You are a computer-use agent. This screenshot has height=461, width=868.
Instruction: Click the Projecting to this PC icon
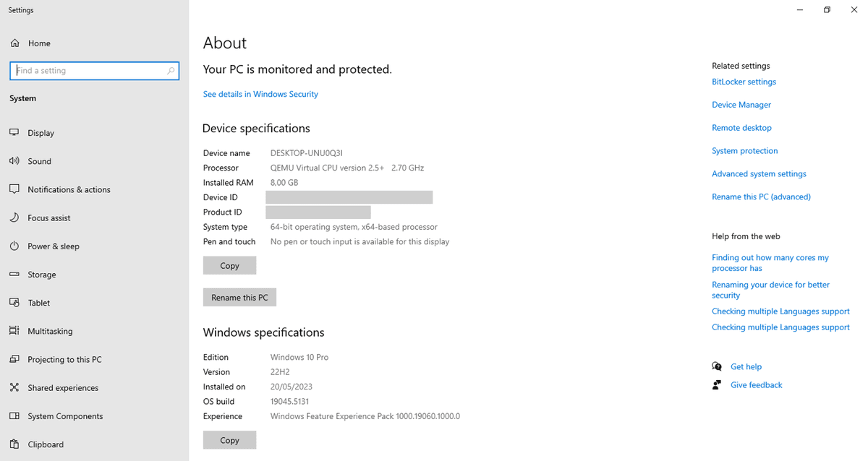pos(14,359)
